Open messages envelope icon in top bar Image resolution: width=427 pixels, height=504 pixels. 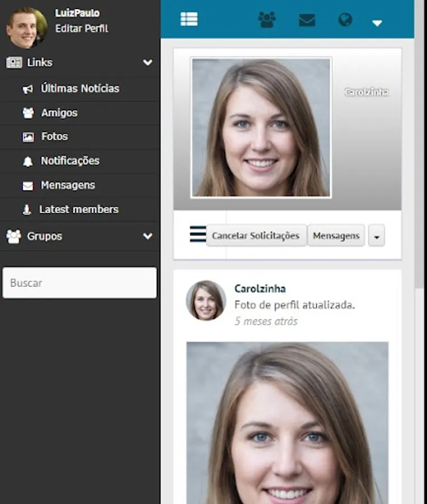tap(307, 20)
